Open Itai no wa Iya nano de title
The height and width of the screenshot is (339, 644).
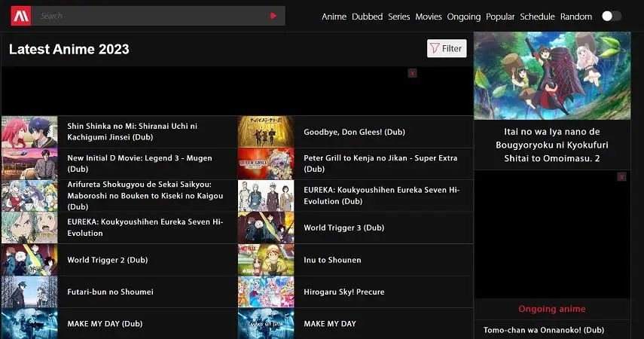click(552, 145)
